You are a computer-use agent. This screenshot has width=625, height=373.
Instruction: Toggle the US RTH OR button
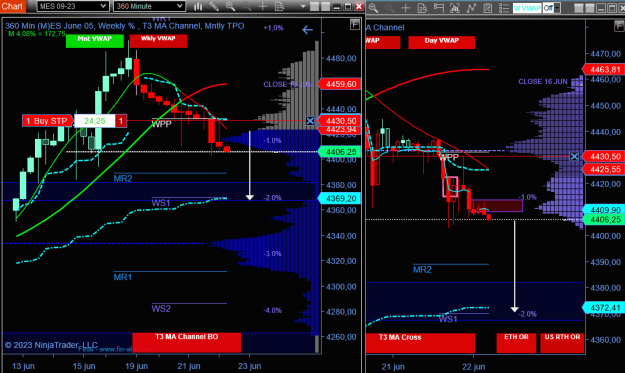(x=562, y=343)
